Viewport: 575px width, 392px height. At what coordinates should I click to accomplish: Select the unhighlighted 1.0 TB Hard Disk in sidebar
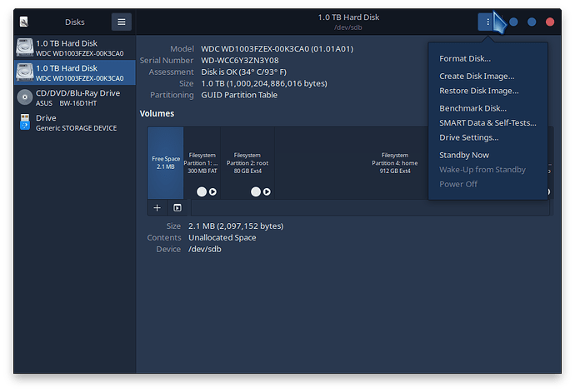point(75,47)
